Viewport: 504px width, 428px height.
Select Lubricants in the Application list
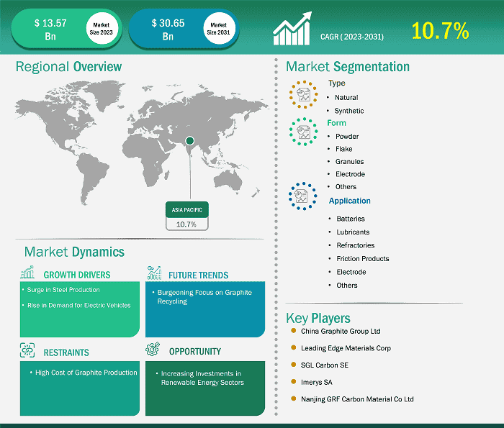point(353,232)
